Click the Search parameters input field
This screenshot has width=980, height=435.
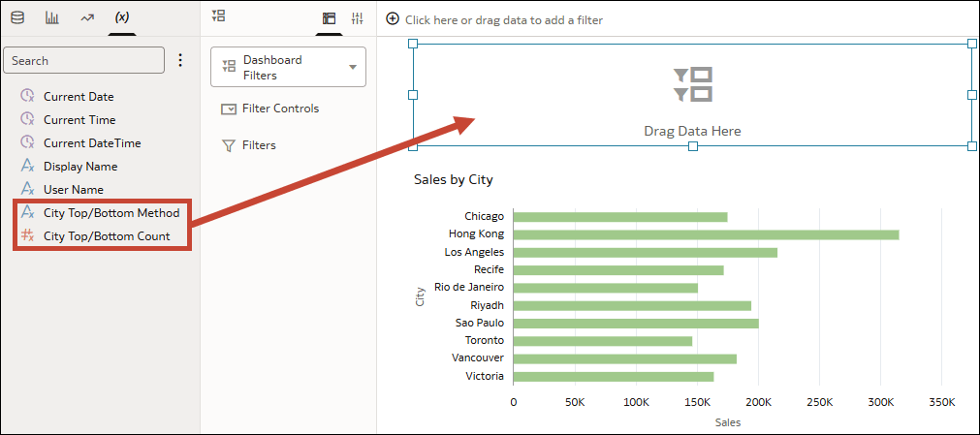[83, 61]
